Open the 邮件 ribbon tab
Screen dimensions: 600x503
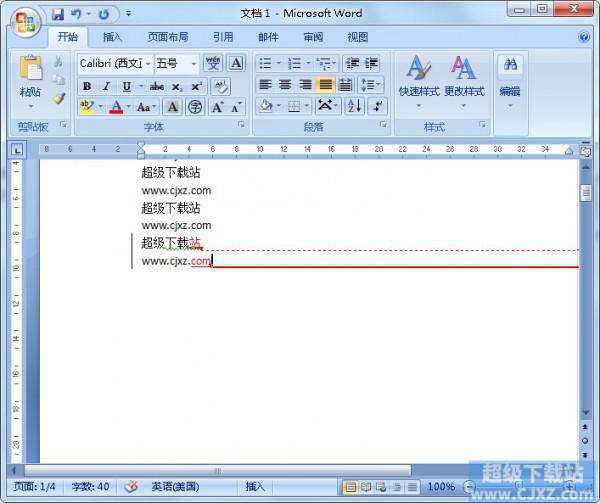(268, 37)
